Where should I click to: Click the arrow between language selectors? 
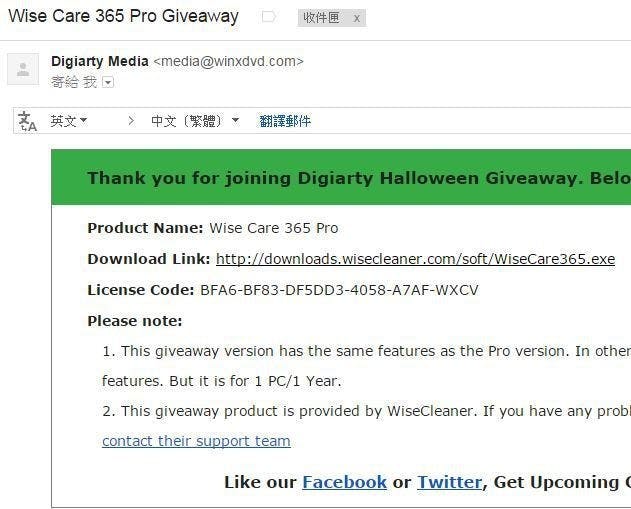[x=131, y=121]
